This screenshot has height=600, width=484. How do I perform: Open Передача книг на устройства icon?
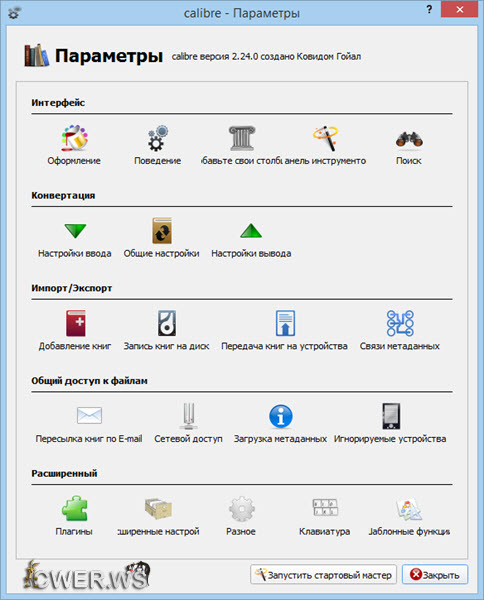[x=285, y=323]
